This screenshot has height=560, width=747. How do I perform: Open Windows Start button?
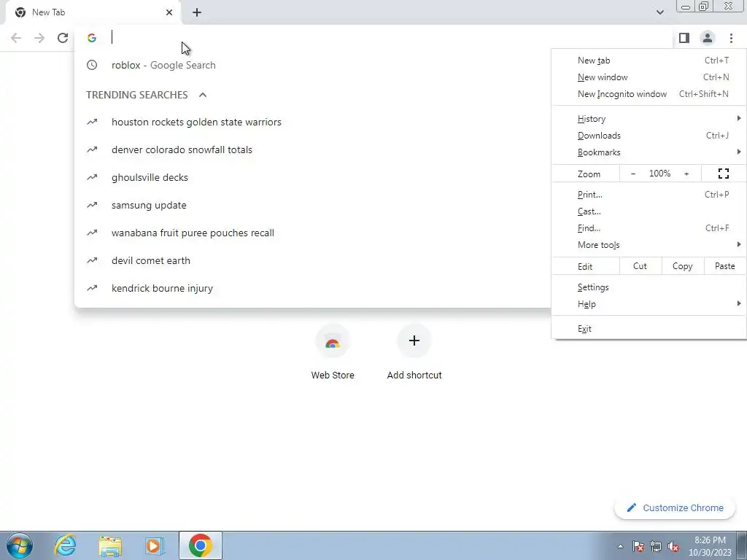pos(20,545)
